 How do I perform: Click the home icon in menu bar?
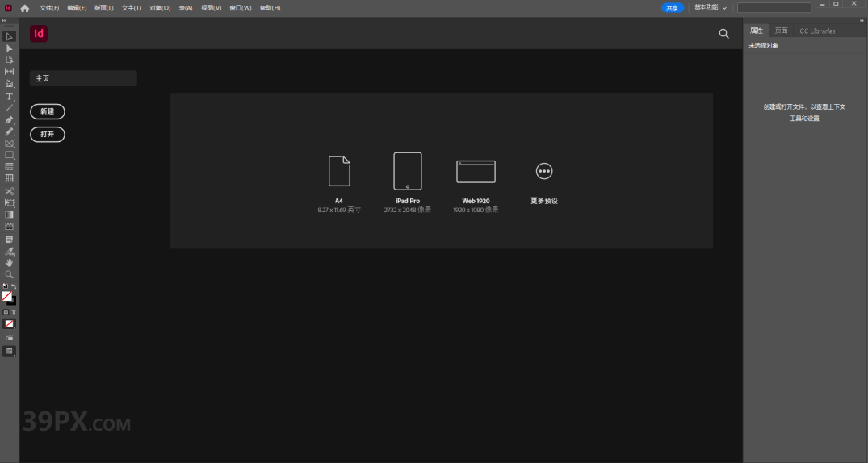pos(25,8)
